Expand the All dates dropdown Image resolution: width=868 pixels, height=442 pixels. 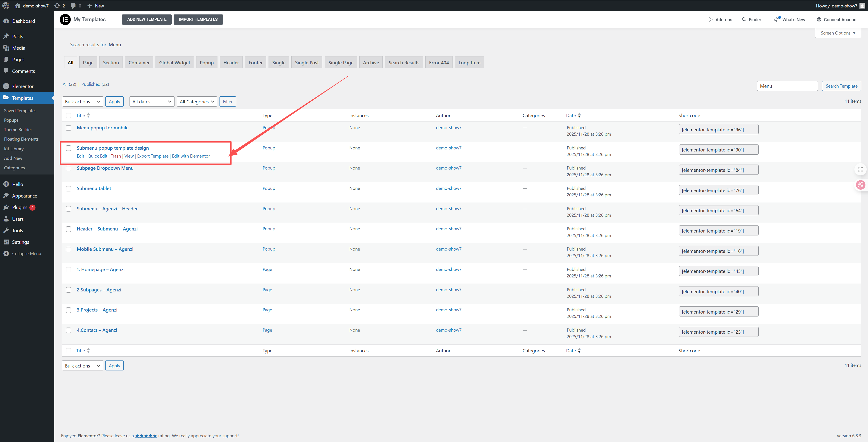pyautogui.click(x=152, y=102)
